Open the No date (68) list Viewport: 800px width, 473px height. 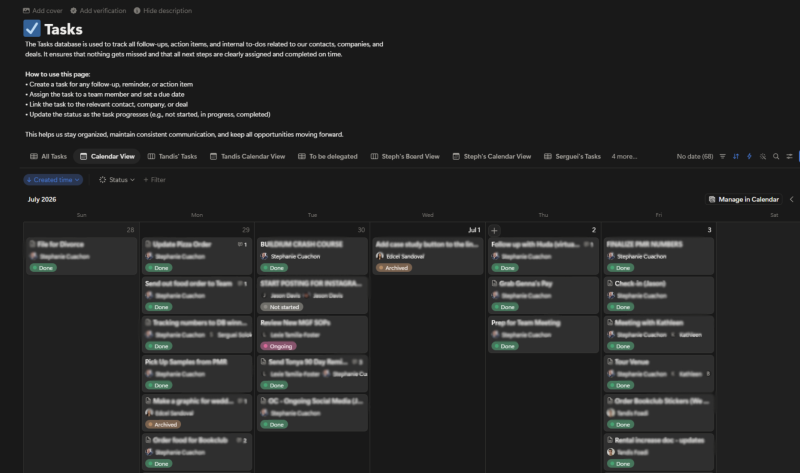coord(694,157)
